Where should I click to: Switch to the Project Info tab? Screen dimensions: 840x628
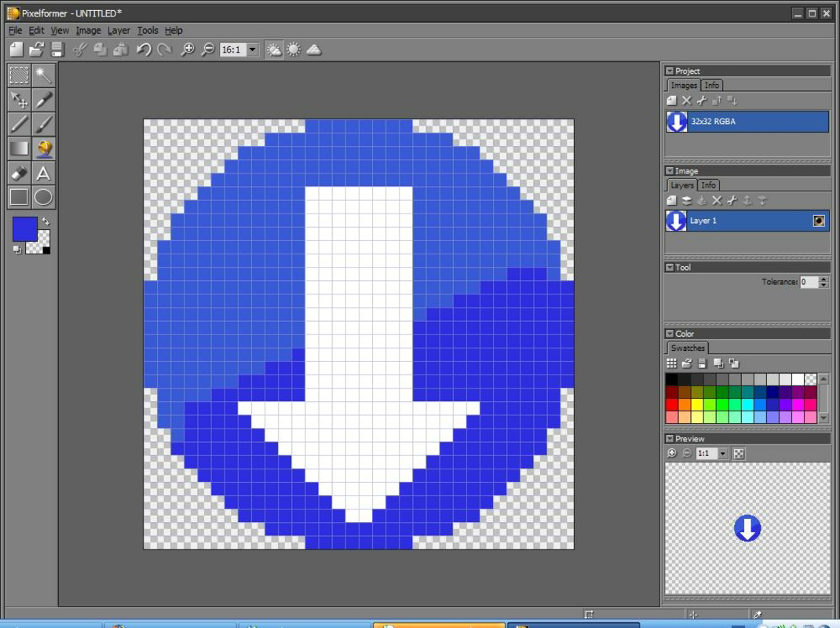tap(711, 86)
